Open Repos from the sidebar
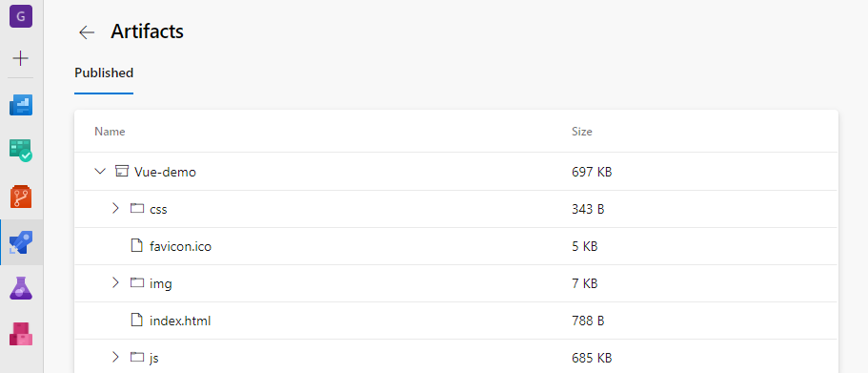The width and height of the screenshot is (868, 373). (x=21, y=197)
